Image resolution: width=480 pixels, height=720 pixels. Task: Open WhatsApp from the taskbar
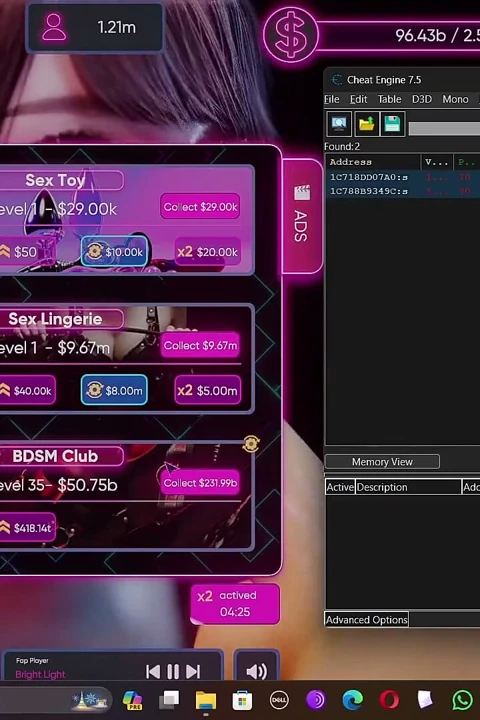coord(463,700)
